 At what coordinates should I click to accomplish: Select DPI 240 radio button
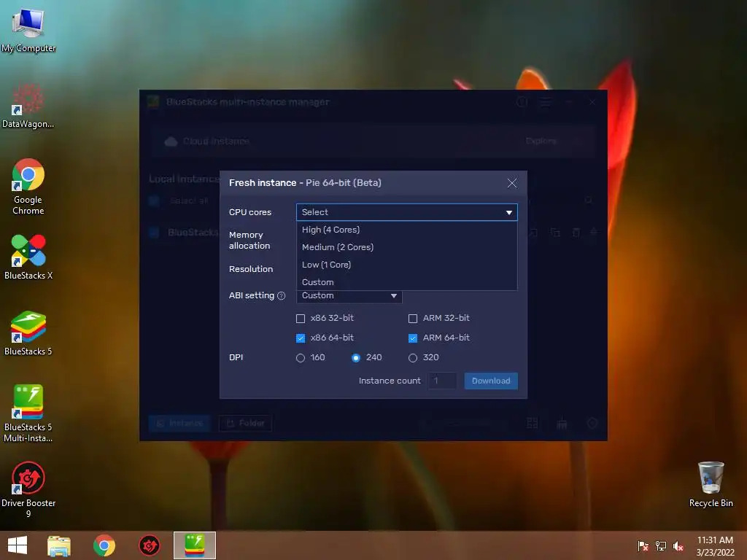pyautogui.click(x=356, y=357)
